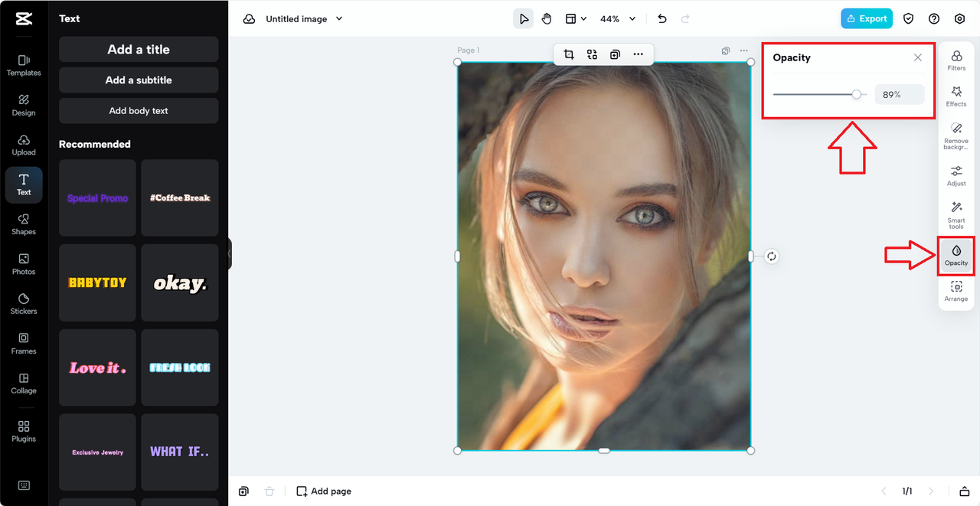980x506 pixels.
Task: Redo the last action
Action: [685, 19]
